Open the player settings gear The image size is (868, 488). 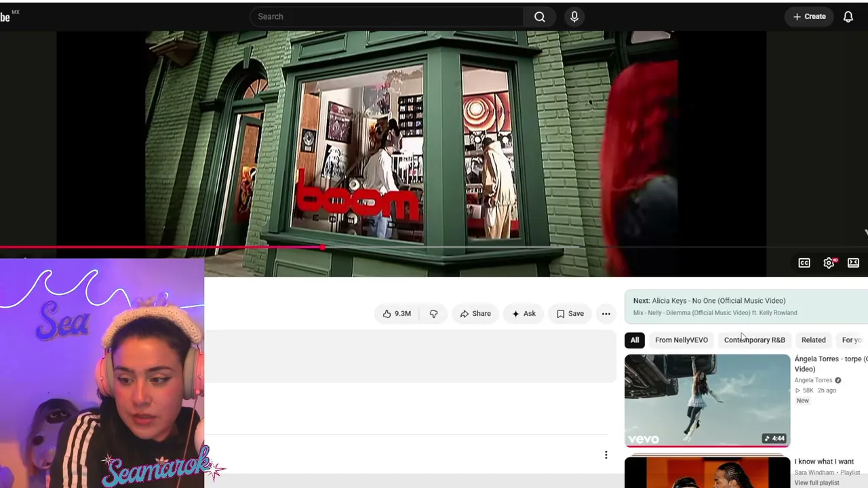[829, 263]
